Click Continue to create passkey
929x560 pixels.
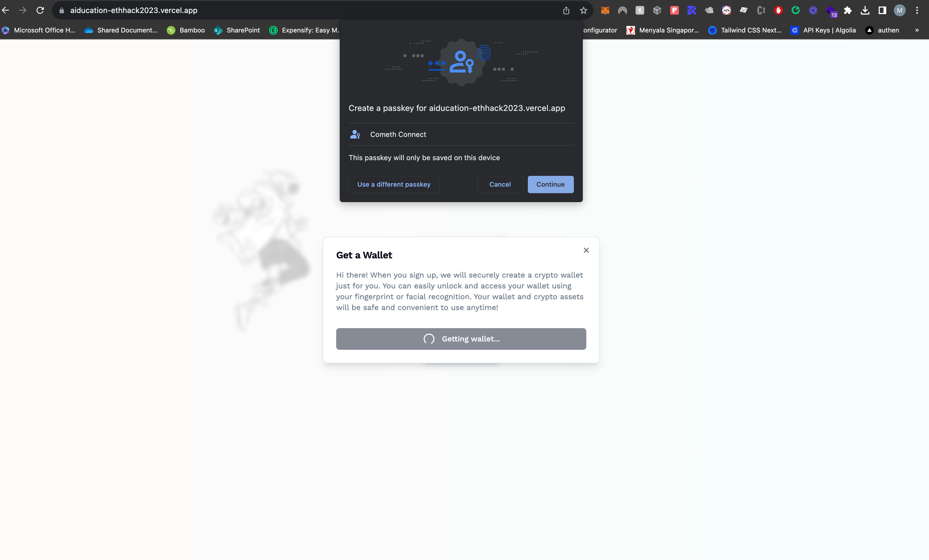(x=550, y=184)
